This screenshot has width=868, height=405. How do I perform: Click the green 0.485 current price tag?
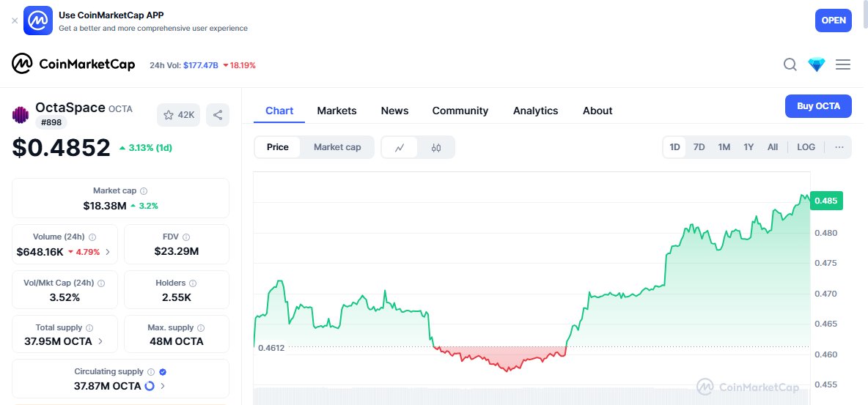(826, 201)
